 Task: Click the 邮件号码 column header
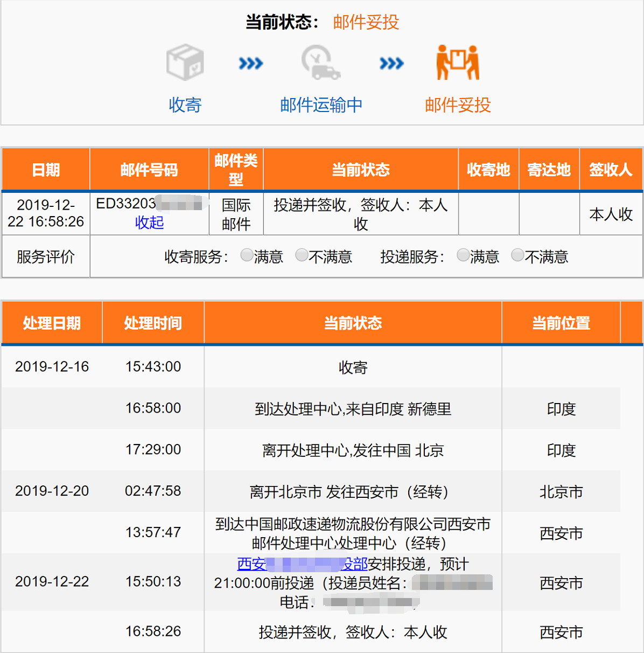[149, 170]
